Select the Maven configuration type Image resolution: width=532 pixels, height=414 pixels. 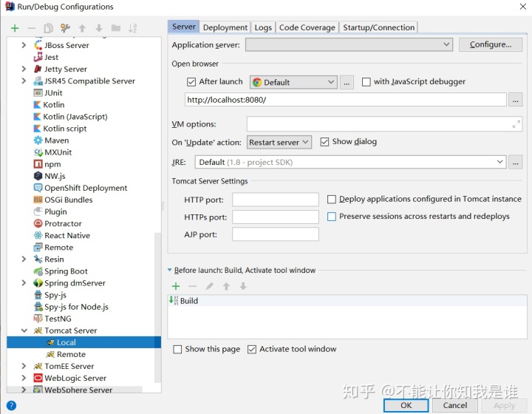(56, 140)
